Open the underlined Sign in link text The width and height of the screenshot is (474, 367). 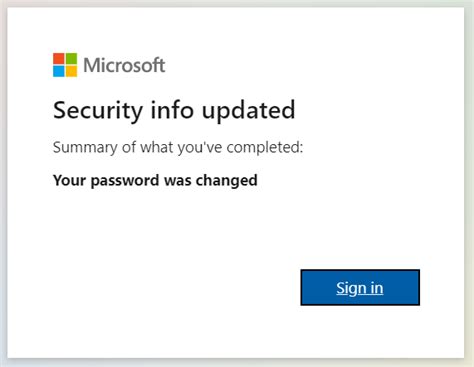click(360, 288)
